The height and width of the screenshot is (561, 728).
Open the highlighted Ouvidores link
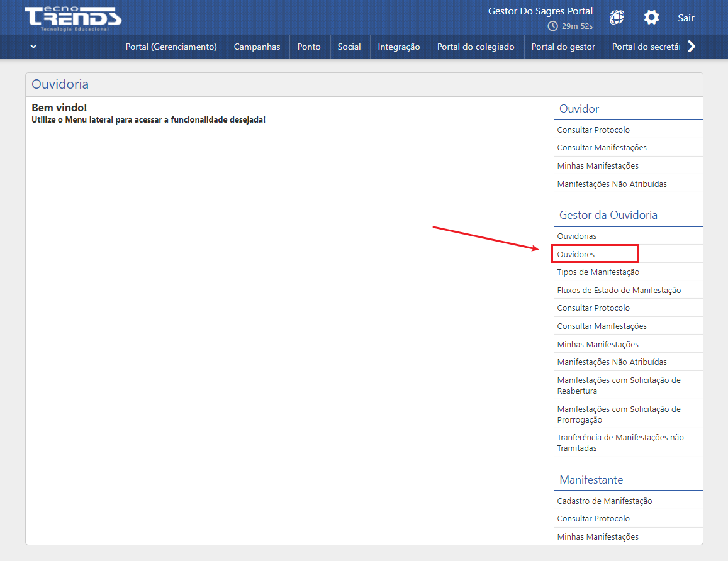point(576,254)
